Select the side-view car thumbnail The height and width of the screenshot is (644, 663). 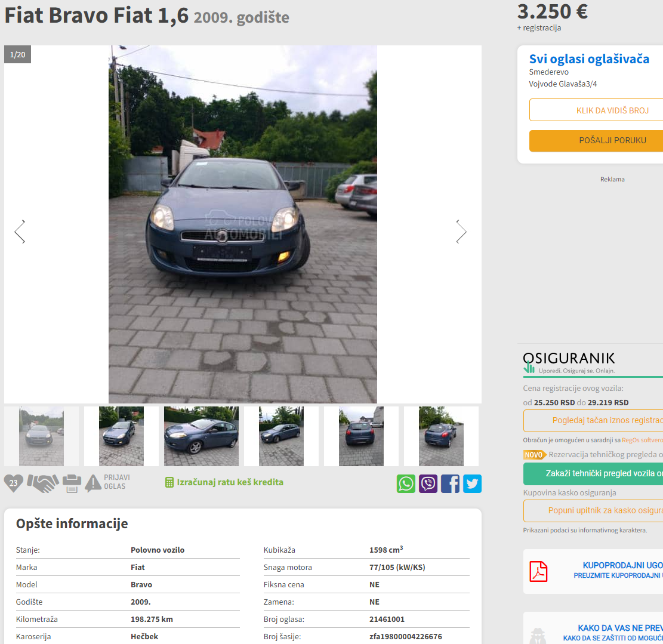click(x=201, y=436)
